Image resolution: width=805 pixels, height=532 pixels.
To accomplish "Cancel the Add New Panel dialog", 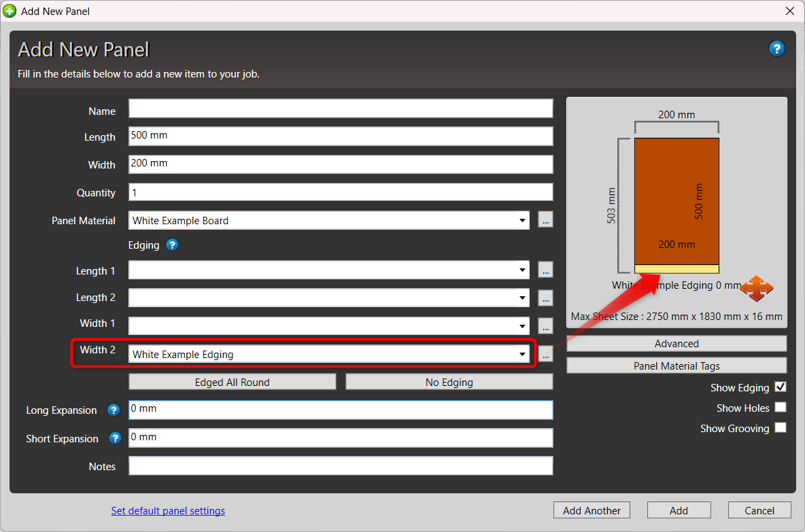I will coord(759,510).
